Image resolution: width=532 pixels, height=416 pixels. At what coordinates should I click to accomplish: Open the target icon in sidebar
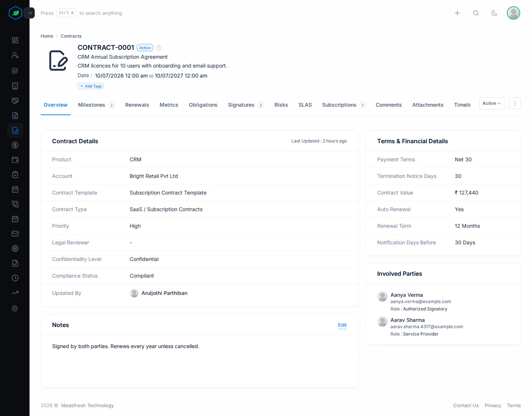(15, 248)
